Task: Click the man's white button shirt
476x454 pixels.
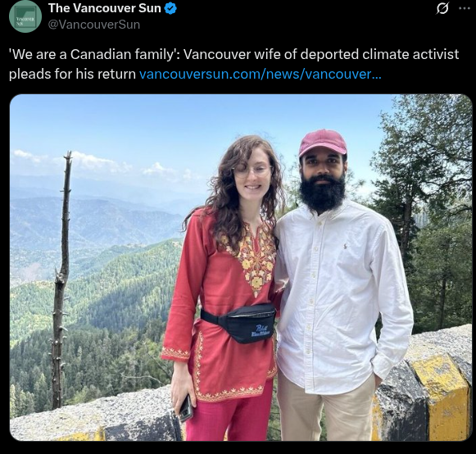Action: 343,297
